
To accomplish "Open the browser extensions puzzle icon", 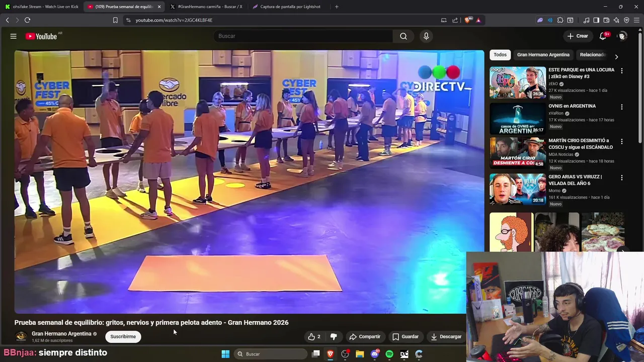I will tap(560, 20).
